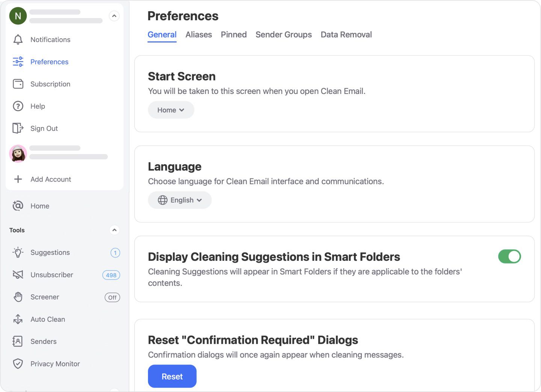
Task: Open the Language English dropdown
Action: point(180,200)
